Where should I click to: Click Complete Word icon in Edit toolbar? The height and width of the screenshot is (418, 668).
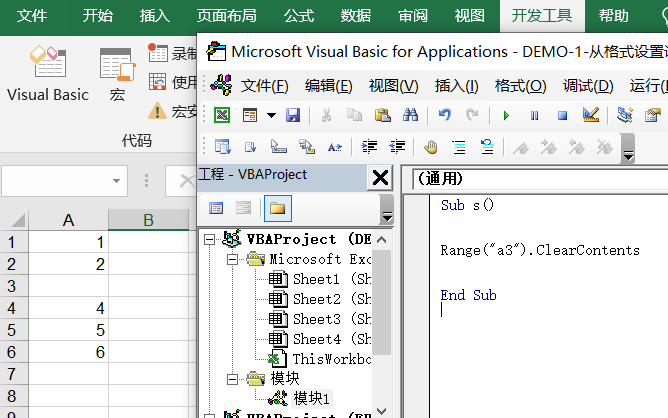click(335, 147)
